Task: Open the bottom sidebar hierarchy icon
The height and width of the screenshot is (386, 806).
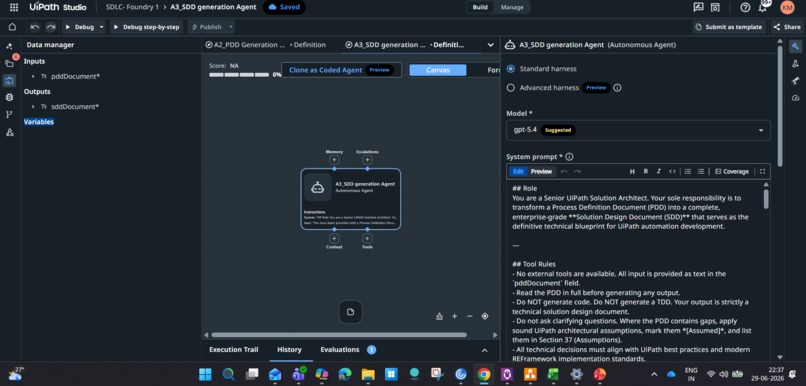Action: click(x=9, y=132)
